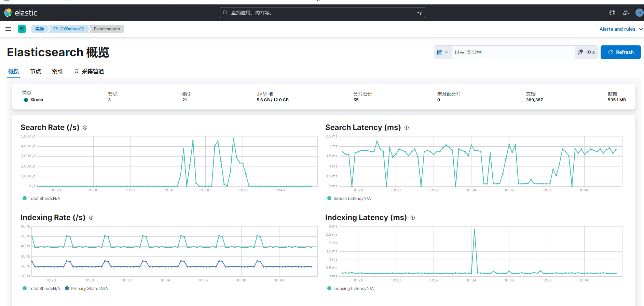Viewport: 644px width, 306px height.
Task: Click the 节点 count value 3
Action: point(109,100)
